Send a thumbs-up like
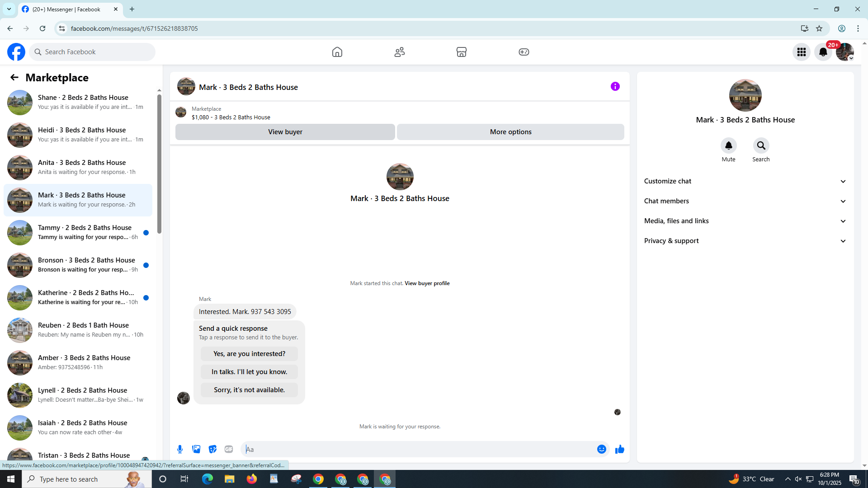The height and width of the screenshot is (488, 868). point(620,449)
